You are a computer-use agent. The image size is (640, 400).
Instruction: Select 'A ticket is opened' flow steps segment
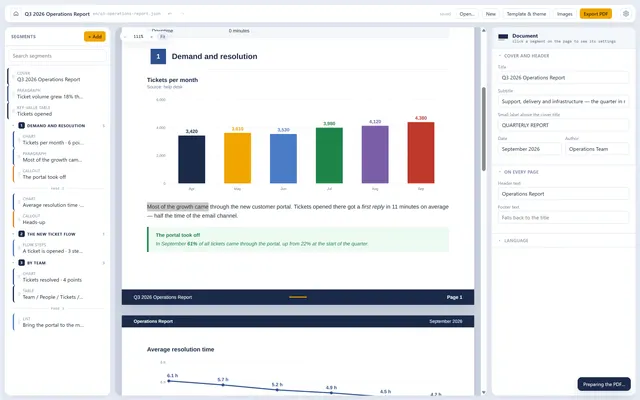tap(60, 248)
